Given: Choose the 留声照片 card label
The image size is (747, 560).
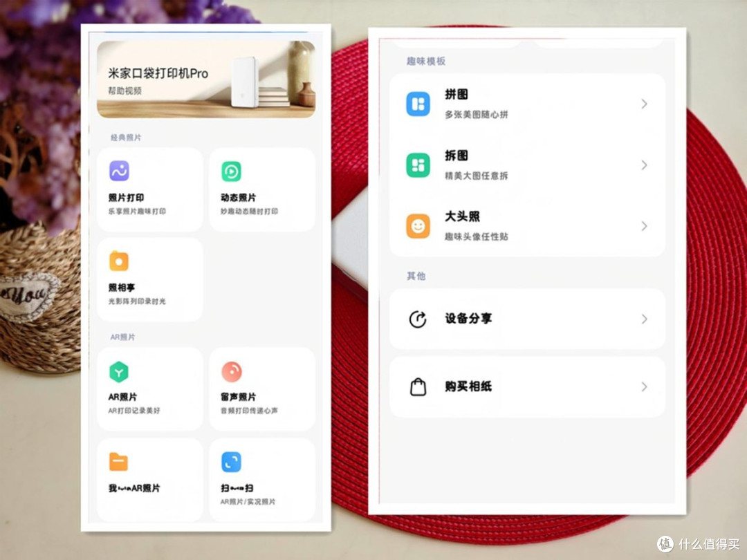Looking at the screenshot, I should pos(238,397).
